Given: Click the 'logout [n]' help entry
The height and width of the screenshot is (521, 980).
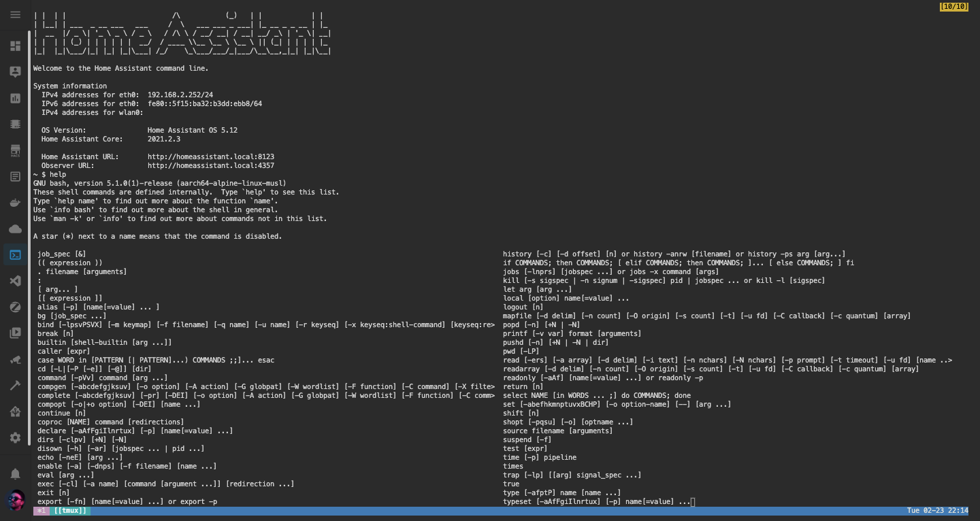Looking at the screenshot, I should [x=523, y=307].
